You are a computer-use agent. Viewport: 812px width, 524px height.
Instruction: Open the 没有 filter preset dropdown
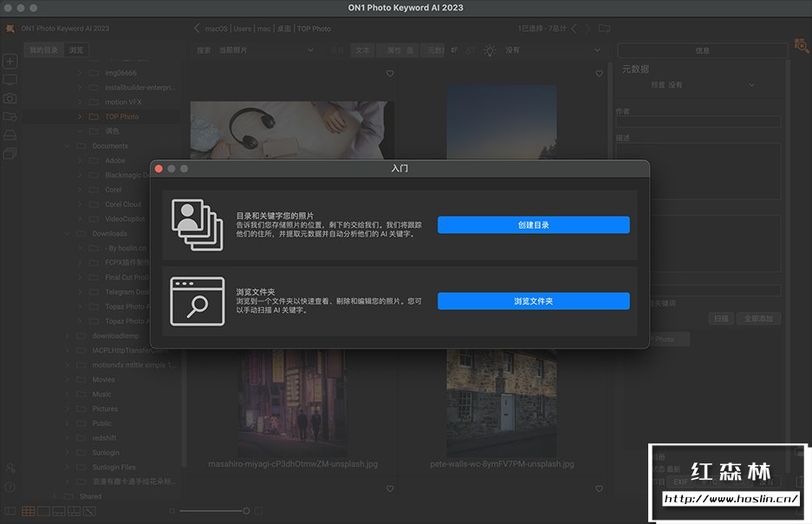tap(553, 50)
